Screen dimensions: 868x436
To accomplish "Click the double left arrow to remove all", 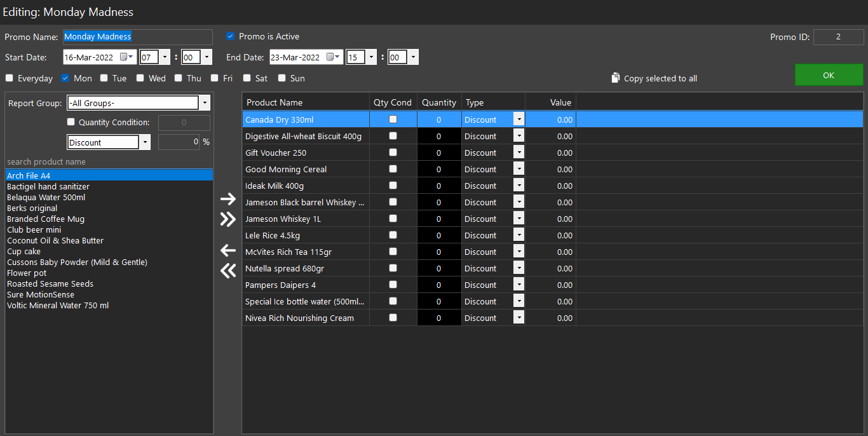I will coord(227,271).
